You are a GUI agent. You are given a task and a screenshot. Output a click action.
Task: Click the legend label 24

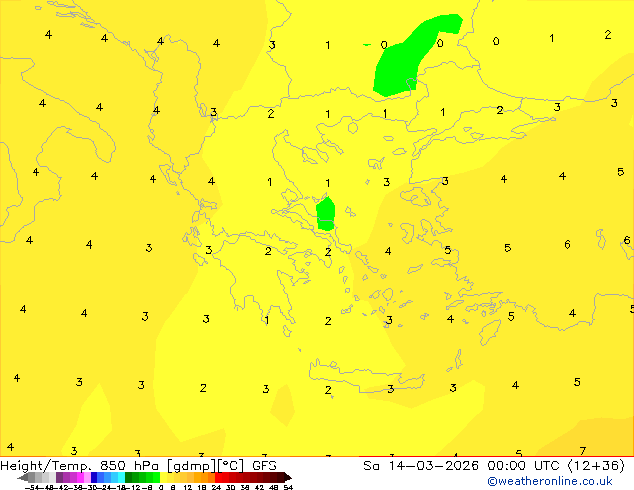pyautogui.click(x=216, y=487)
